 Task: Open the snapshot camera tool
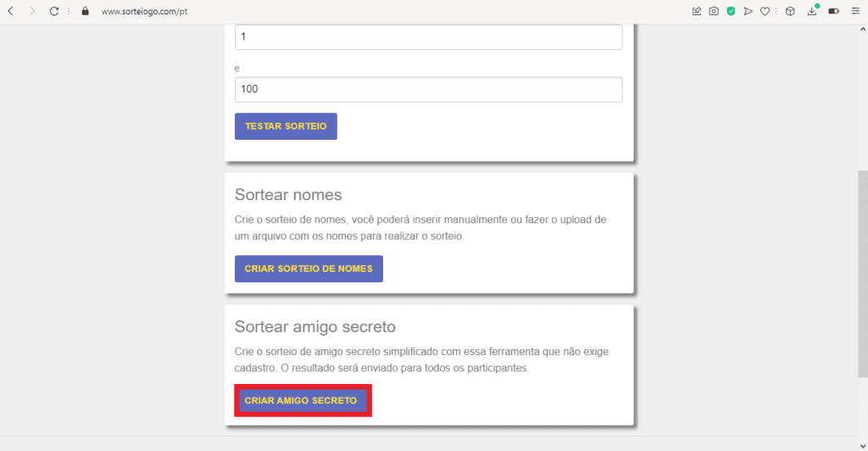(x=714, y=11)
